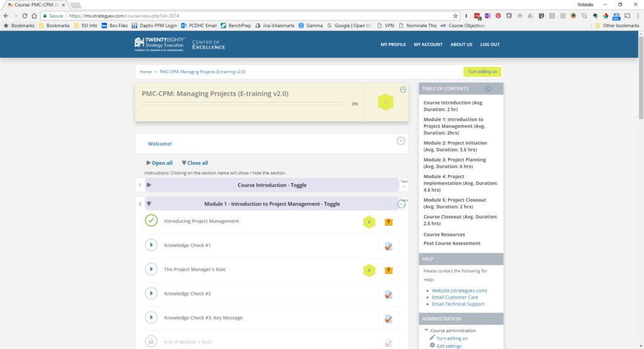This screenshot has height=349, width=644.
Task: Click Turn editing on in Administration block
Action: pyautogui.click(x=452, y=338)
